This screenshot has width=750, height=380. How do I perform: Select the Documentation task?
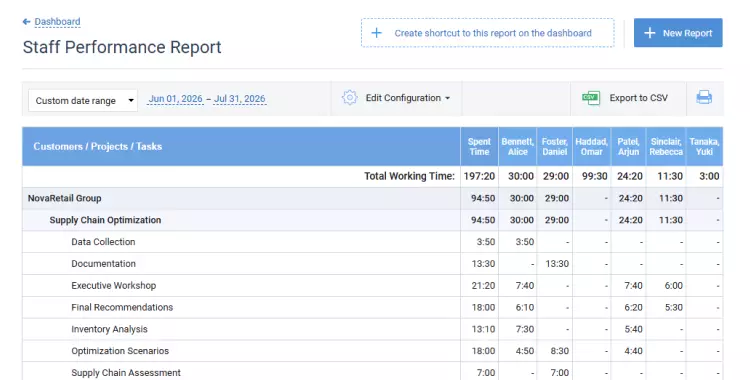click(x=103, y=264)
